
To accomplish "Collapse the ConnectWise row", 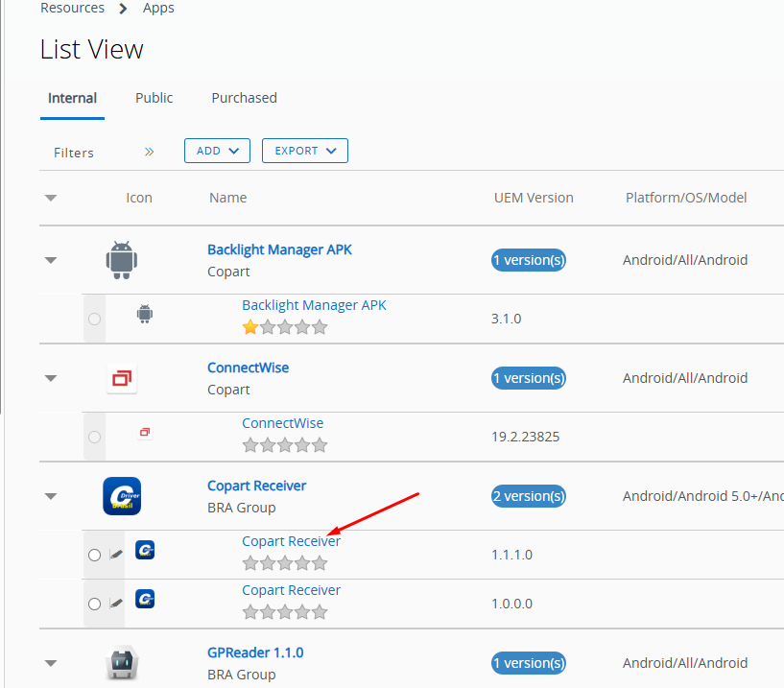I will 51,378.
